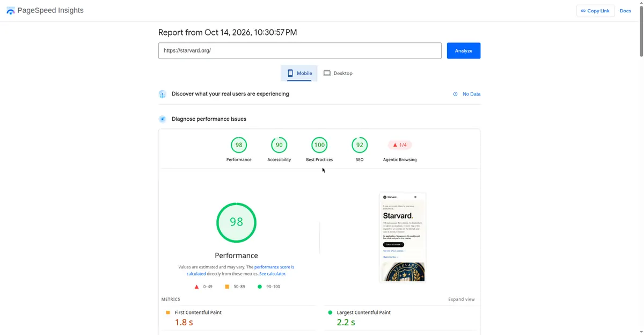Click the PageSpeed Insights logo icon
644x335 pixels.
(x=11, y=11)
